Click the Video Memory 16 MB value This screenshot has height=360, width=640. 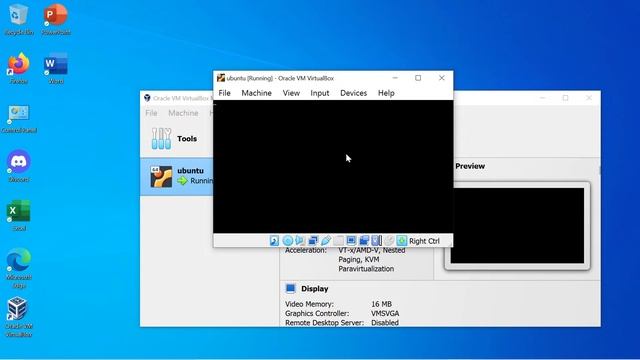point(381,304)
